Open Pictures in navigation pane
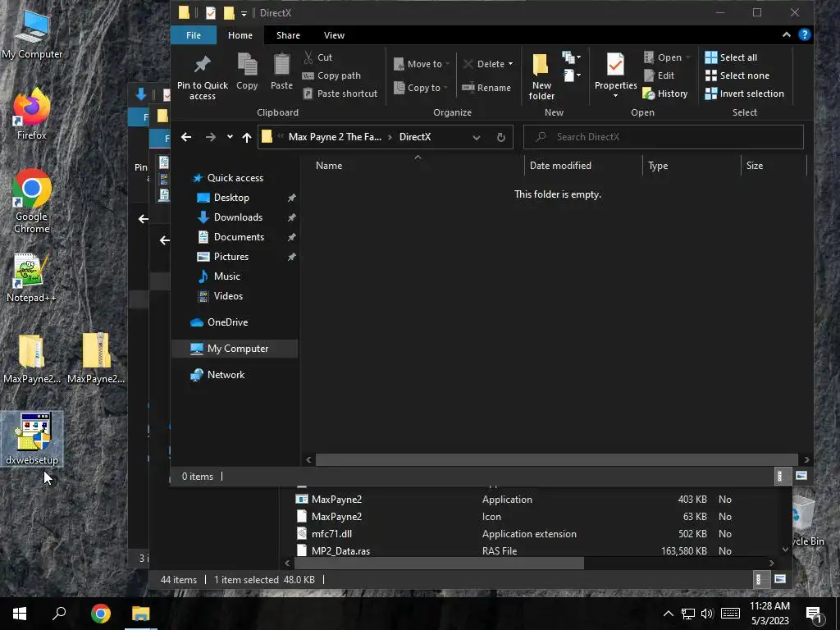The height and width of the screenshot is (630, 840). pos(231,257)
